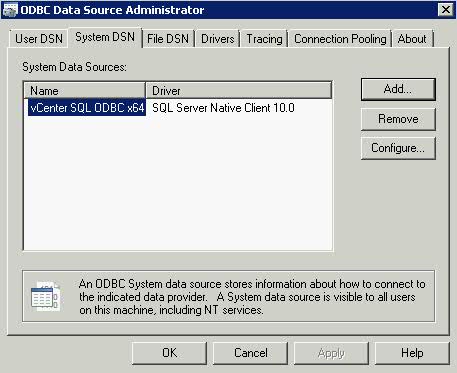Switch to the Connection Pooling tab
Viewport: 457px width, 373px height.
pyautogui.click(x=340, y=39)
